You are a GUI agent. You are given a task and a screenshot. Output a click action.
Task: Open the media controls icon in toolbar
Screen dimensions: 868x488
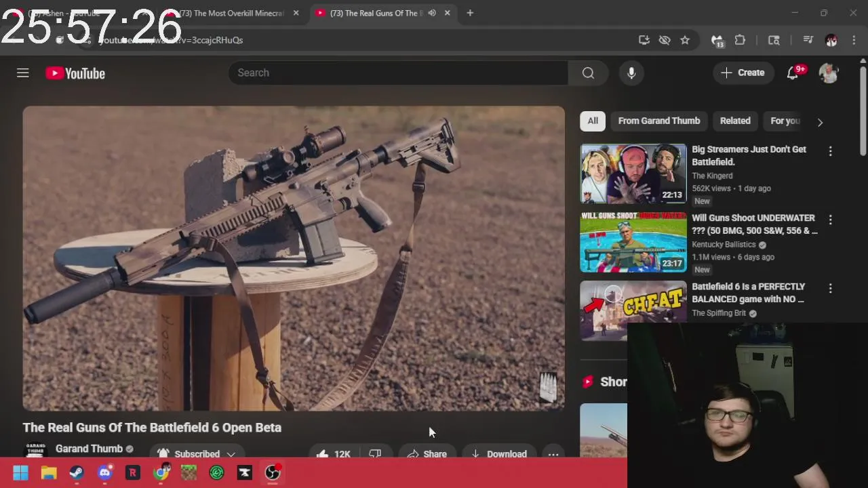(x=808, y=40)
